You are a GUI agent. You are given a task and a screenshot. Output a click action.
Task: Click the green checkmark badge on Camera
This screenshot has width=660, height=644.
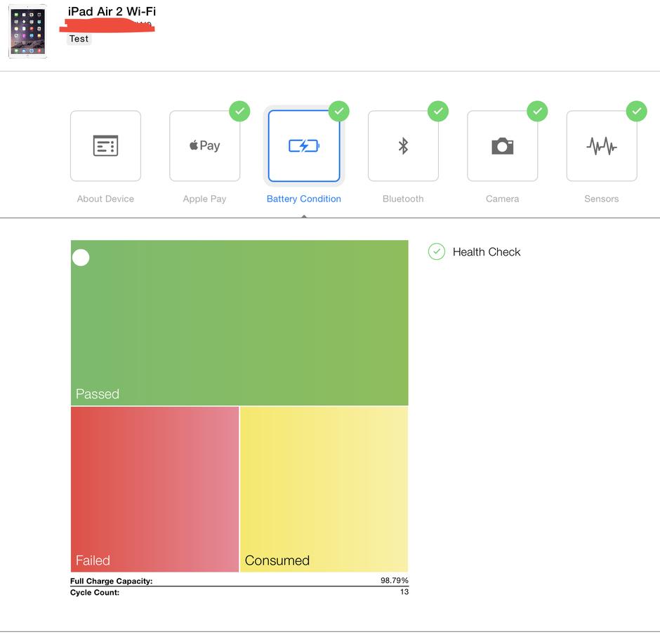click(538, 111)
